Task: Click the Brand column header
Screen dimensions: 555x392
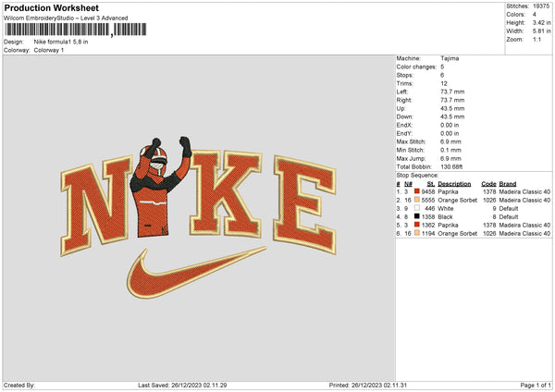Action: click(x=508, y=184)
